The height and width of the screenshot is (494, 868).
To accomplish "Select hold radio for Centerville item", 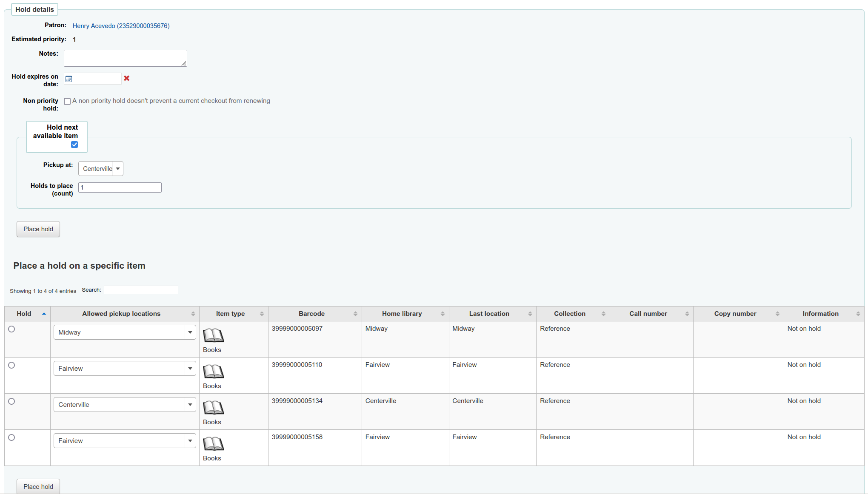I will (x=11, y=401).
